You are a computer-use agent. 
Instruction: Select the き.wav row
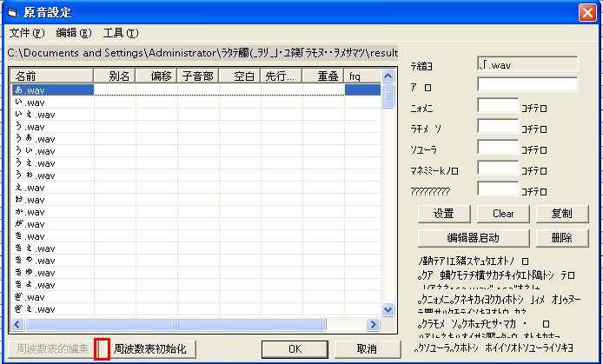[x=196, y=236]
